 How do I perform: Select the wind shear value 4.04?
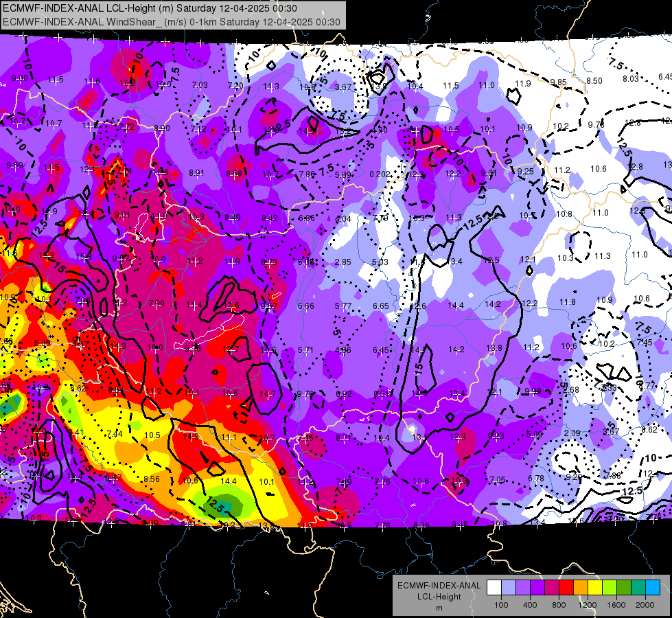(343, 219)
